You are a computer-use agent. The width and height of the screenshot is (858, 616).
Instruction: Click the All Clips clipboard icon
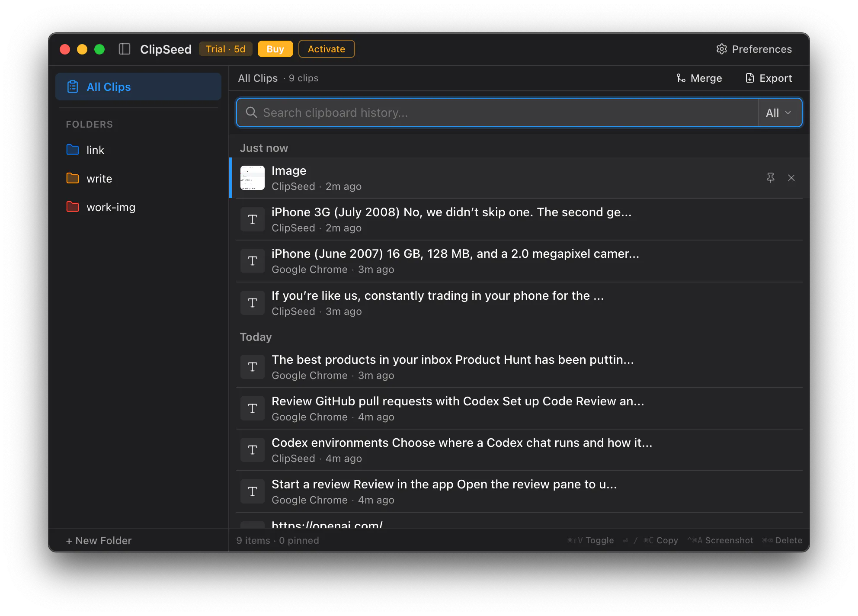pos(73,87)
